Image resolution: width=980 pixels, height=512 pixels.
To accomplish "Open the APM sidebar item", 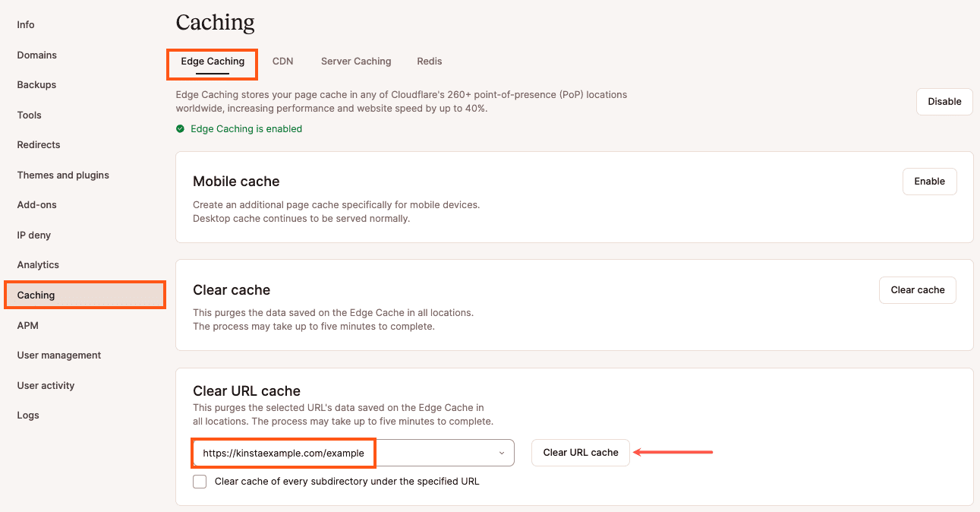I will (x=28, y=326).
